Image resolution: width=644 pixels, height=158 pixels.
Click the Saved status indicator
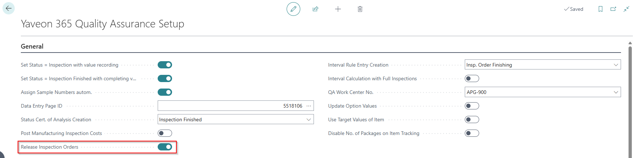tap(574, 9)
